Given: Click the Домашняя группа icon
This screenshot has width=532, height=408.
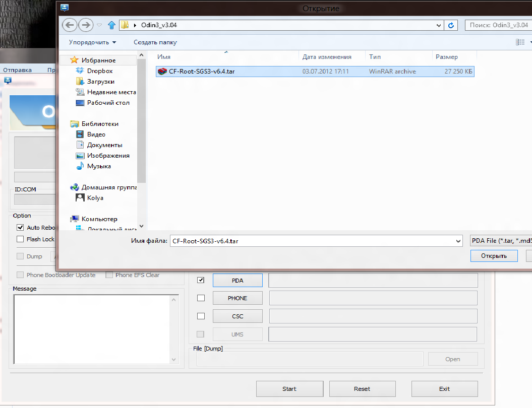Looking at the screenshot, I should (x=74, y=187).
